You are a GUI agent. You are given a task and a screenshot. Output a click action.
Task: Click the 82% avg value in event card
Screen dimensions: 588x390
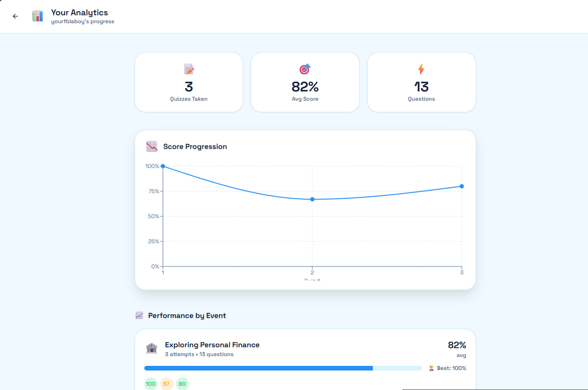point(457,345)
